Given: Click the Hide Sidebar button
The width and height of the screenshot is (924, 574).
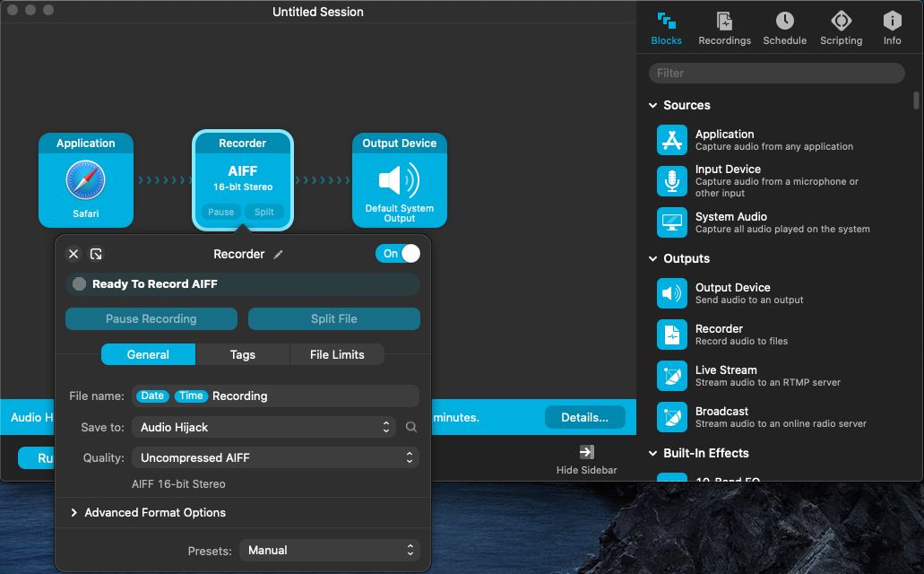Looking at the screenshot, I should click(586, 459).
